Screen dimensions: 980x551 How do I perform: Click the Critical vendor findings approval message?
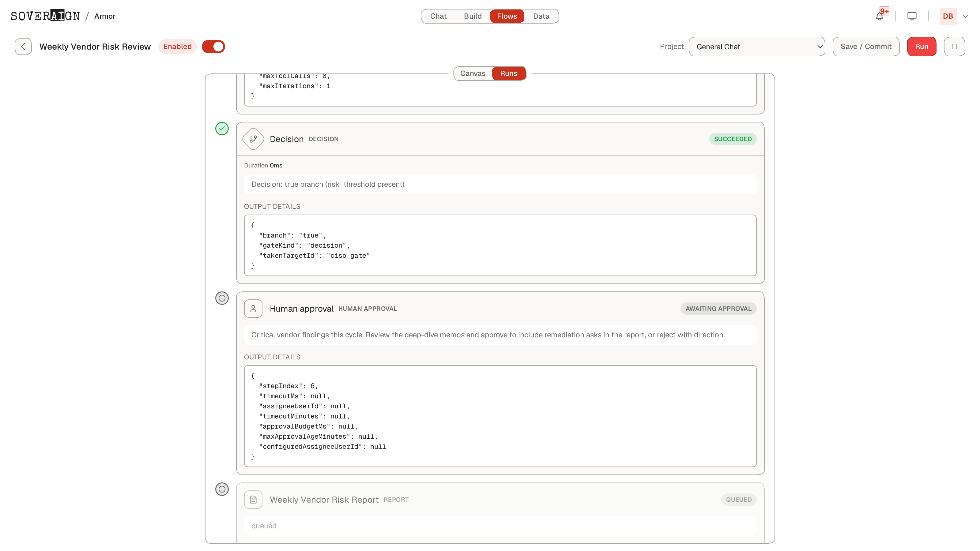coord(488,335)
